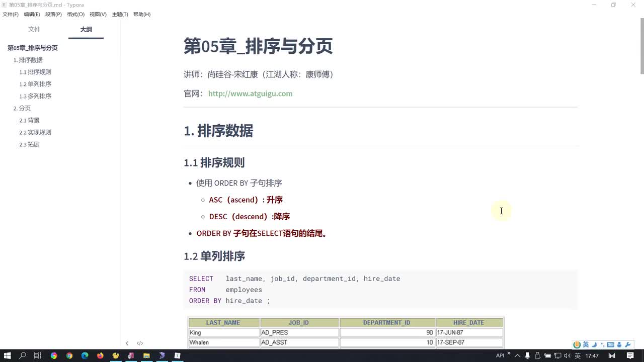Click the heading 1. 排序数据
The image size is (644, 362).
(218, 131)
